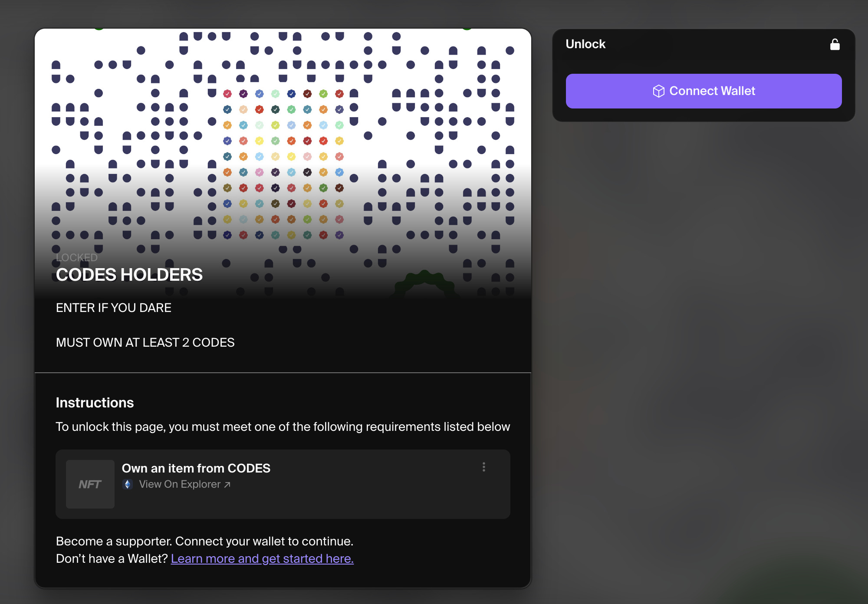Screen dimensions: 868x604
Task: Click the NFT placeholder thumbnail
Action: (90, 484)
